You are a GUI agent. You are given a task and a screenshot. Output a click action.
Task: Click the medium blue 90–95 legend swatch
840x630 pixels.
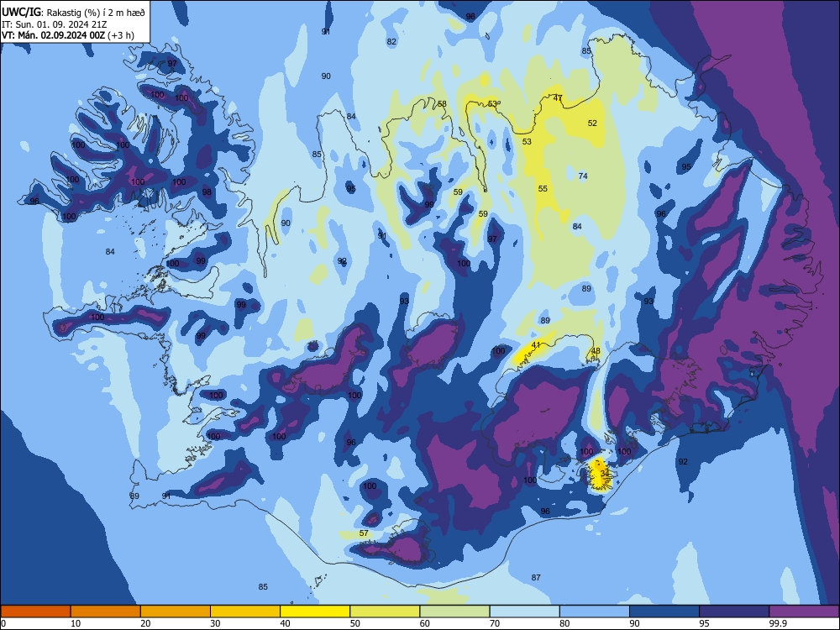(664, 612)
